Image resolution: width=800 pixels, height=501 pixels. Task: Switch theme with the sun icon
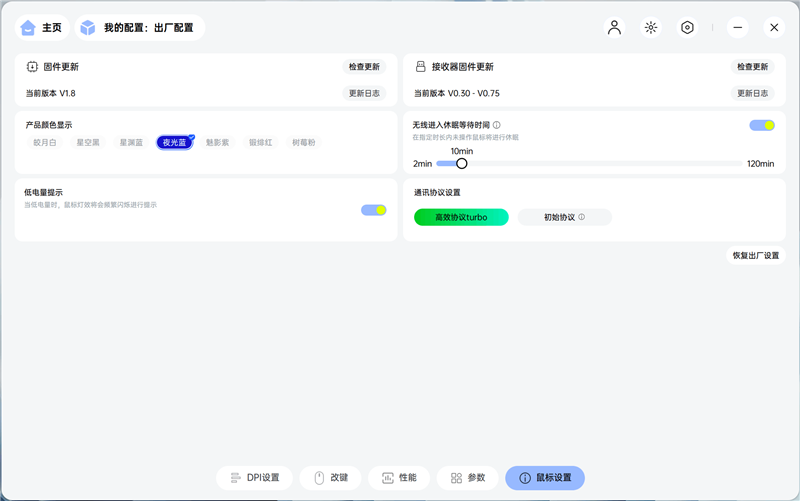pyautogui.click(x=651, y=28)
